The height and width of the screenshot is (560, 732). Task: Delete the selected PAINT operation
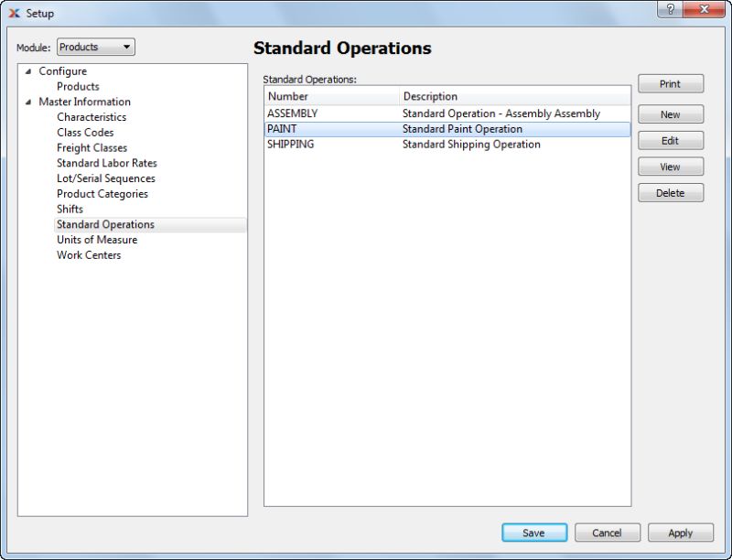671,192
